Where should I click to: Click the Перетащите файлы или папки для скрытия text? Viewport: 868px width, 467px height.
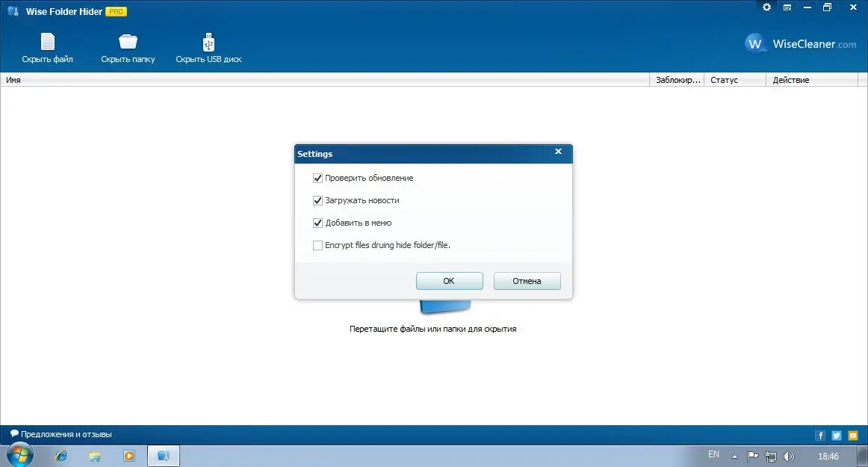click(x=433, y=329)
